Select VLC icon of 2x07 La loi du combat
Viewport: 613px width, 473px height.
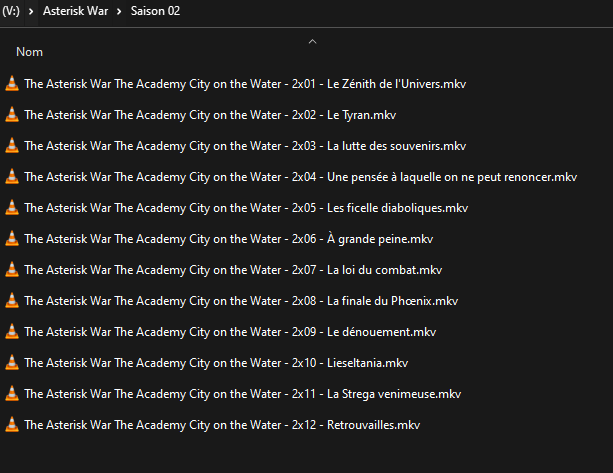pos(12,270)
